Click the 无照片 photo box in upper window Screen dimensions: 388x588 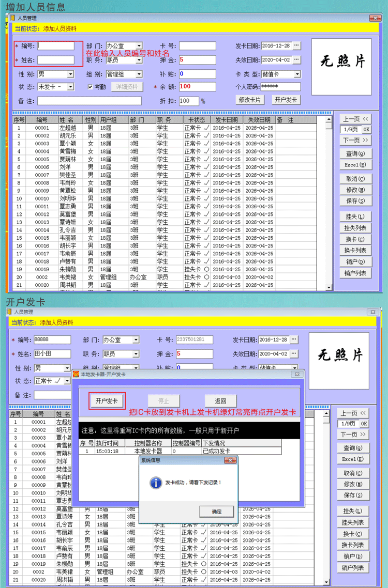coord(341,67)
